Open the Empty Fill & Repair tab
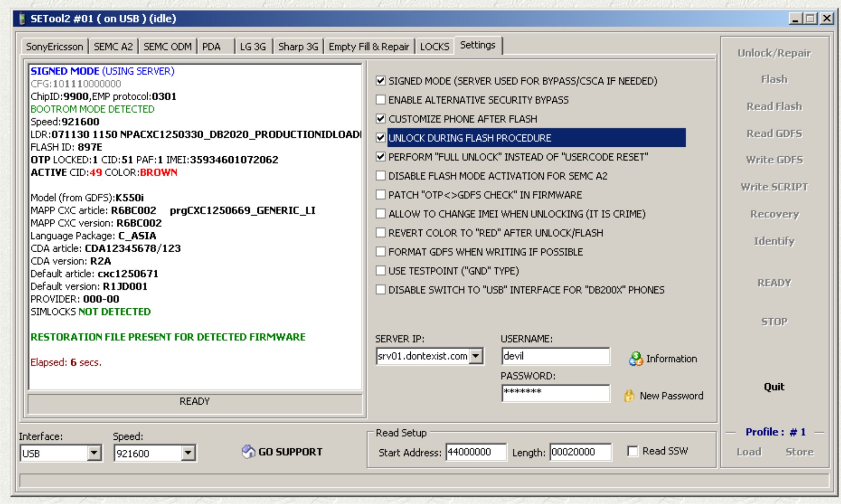 (x=369, y=47)
